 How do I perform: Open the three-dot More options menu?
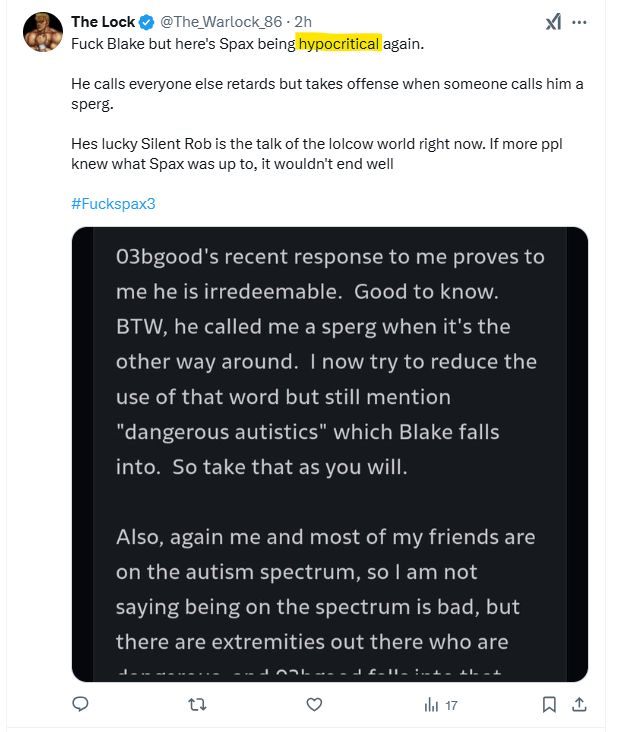[580, 22]
